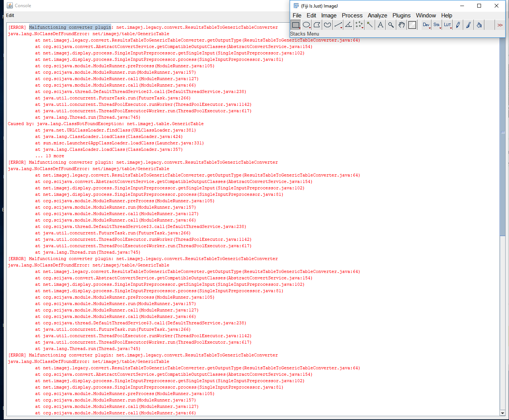Image resolution: width=509 pixels, height=420 pixels.
Task: Choose the Polygon selection tool
Action: (x=317, y=25)
